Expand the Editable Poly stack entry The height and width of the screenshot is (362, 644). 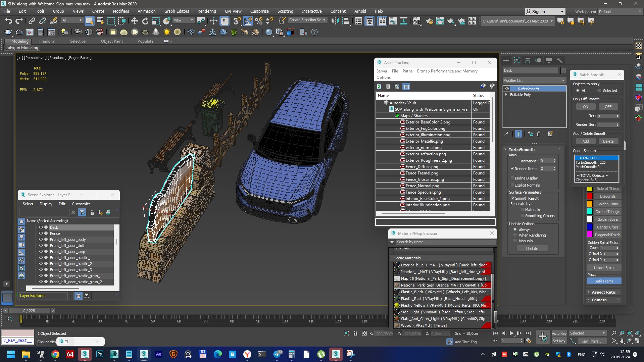click(506, 95)
